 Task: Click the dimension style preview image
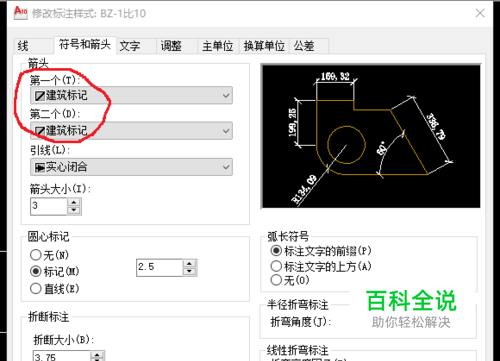pyautogui.click(x=371, y=136)
